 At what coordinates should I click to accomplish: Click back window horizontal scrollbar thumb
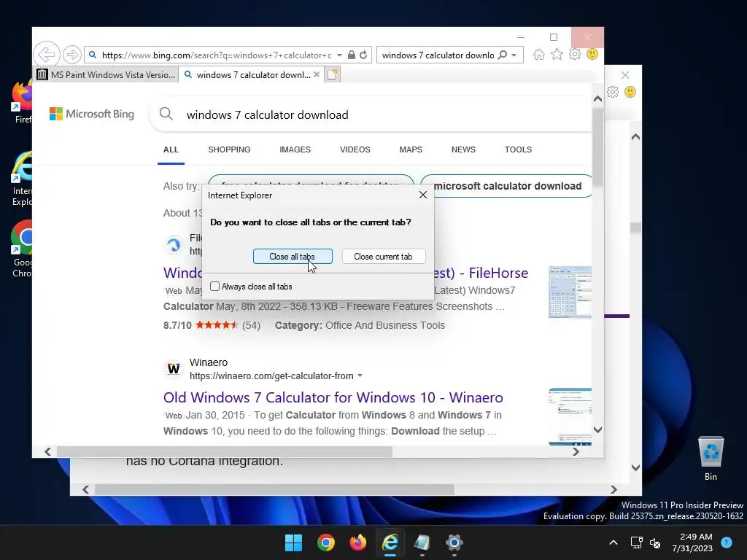click(274, 489)
